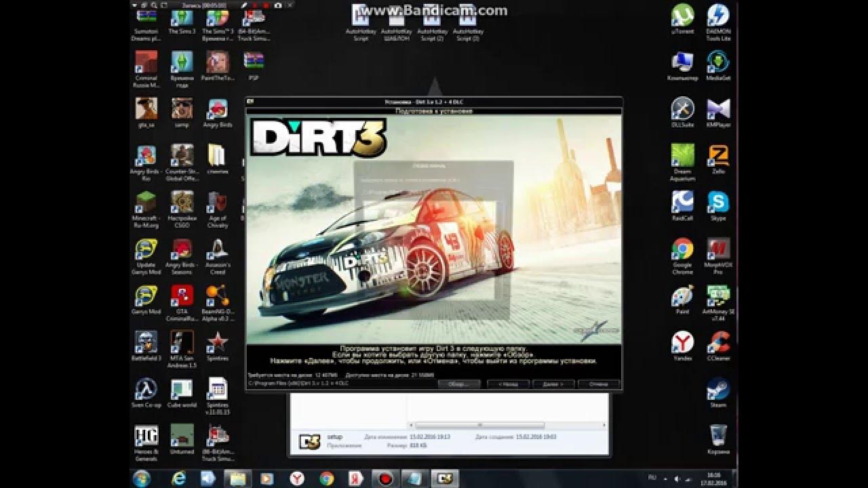
Task: Launch the Angry Birds Seasons shortcut
Action: 182,257
